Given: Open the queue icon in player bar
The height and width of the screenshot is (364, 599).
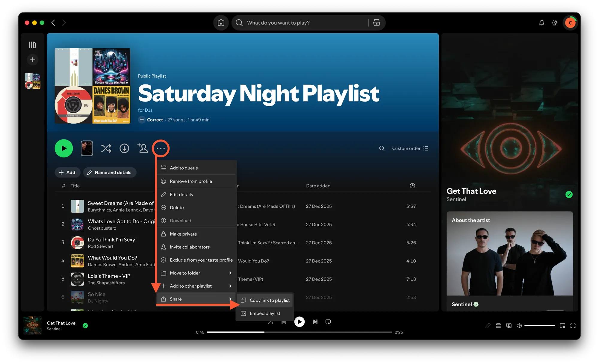Looking at the screenshot, I should (x=498, y=326).
